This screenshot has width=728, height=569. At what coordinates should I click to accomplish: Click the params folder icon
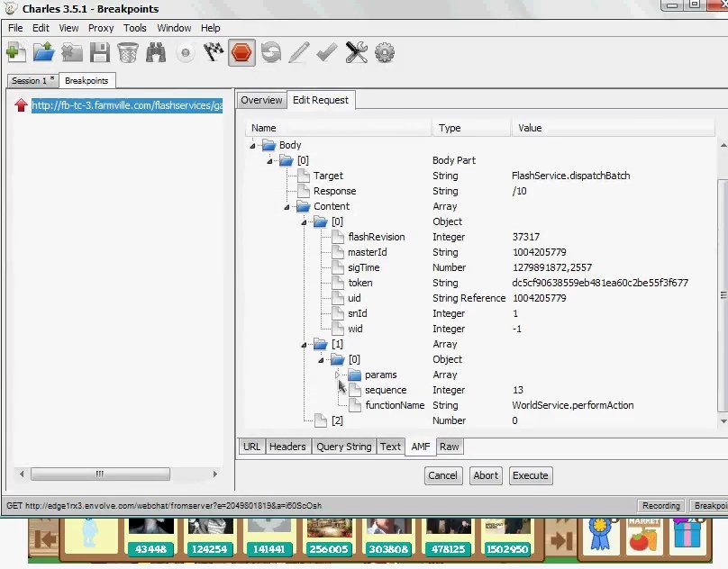tap(355, 375)
